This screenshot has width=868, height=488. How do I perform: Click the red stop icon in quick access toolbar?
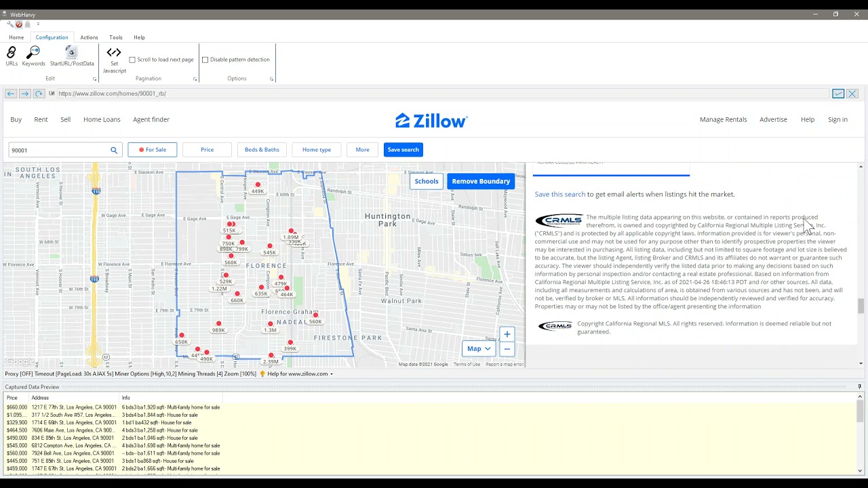click(19, 24)
